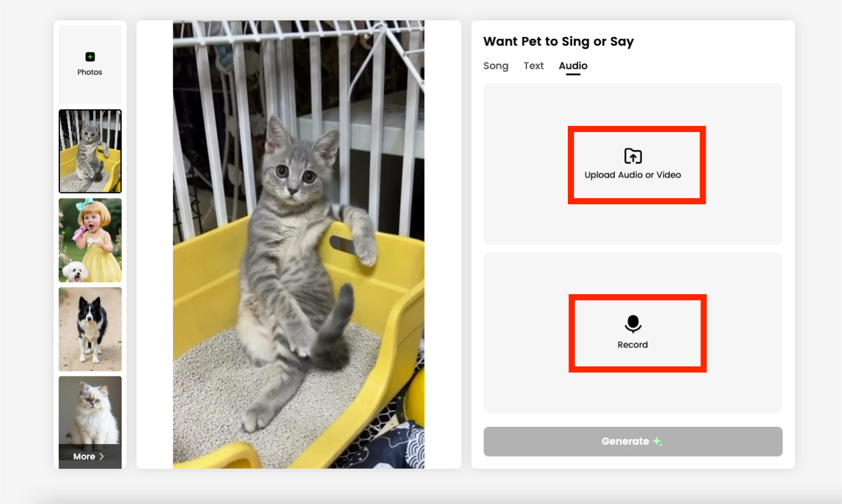Click the Want Pet to Sing or Say heading

click(559, 41)
